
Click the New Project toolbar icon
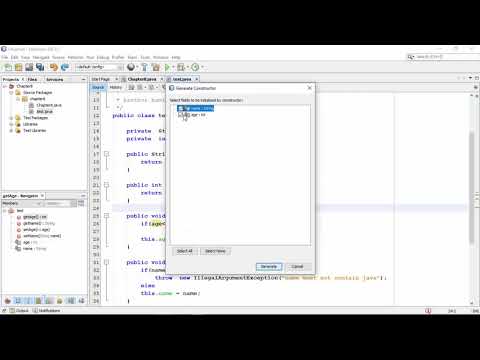19,67
